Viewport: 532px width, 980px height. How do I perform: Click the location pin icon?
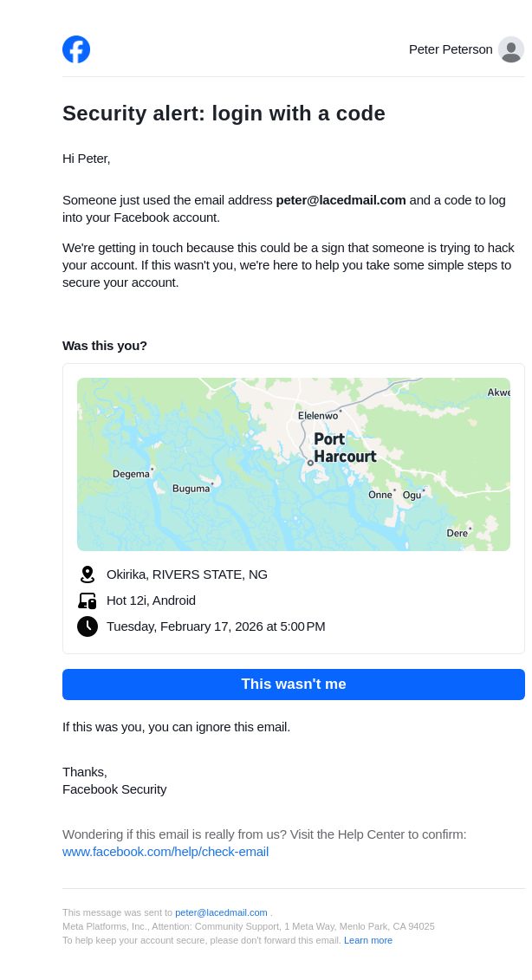[87, 574]
